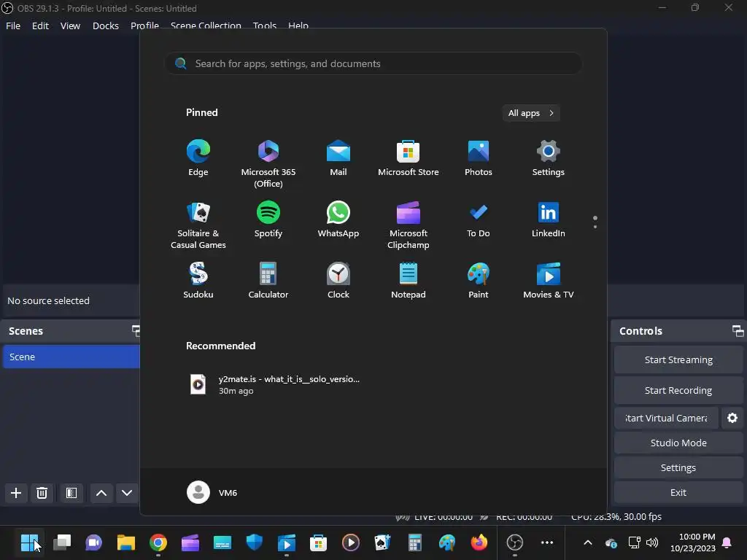Open recommended y2mate.is video file
The width and height of the screenshot is (747, 560).
tap(274, 385)
